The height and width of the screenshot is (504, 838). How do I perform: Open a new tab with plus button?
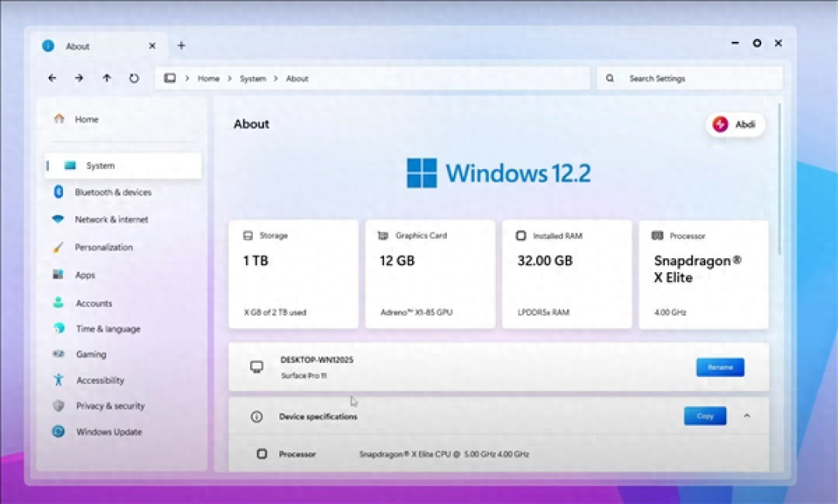pos(182,46)
